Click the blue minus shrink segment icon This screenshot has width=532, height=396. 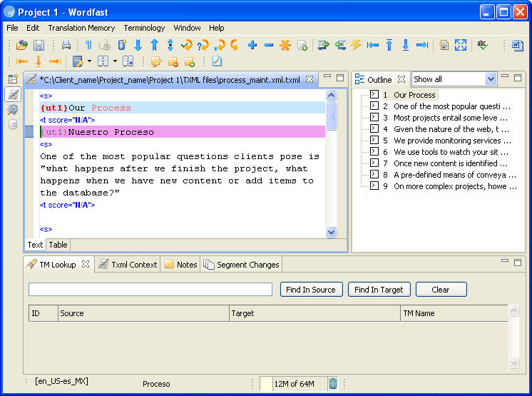click(x=269, y=45)
